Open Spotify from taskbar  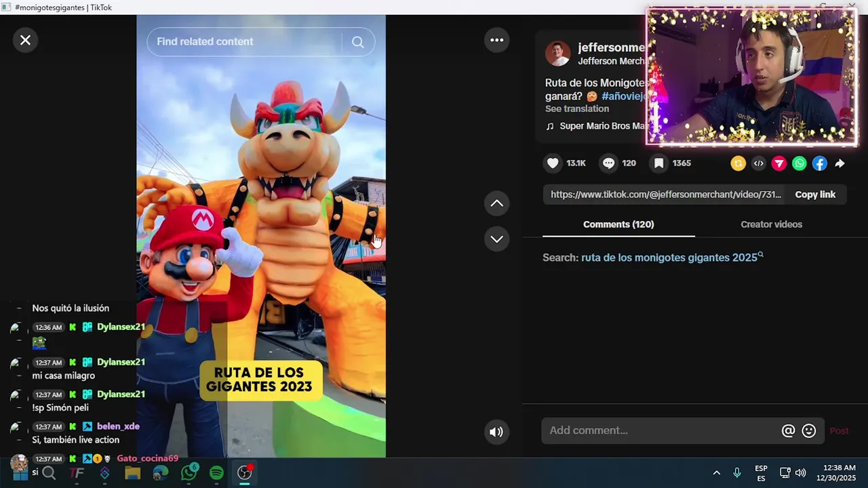click(216, 473)
